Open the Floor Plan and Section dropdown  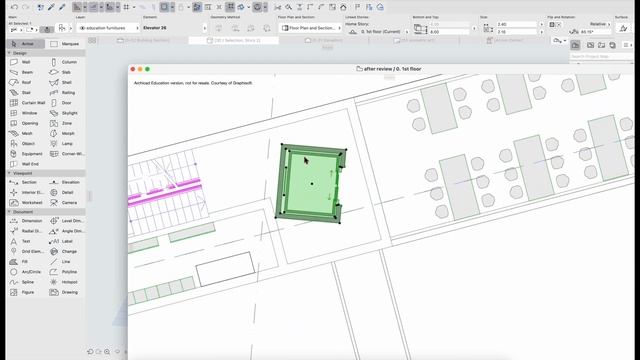point(310,28)
